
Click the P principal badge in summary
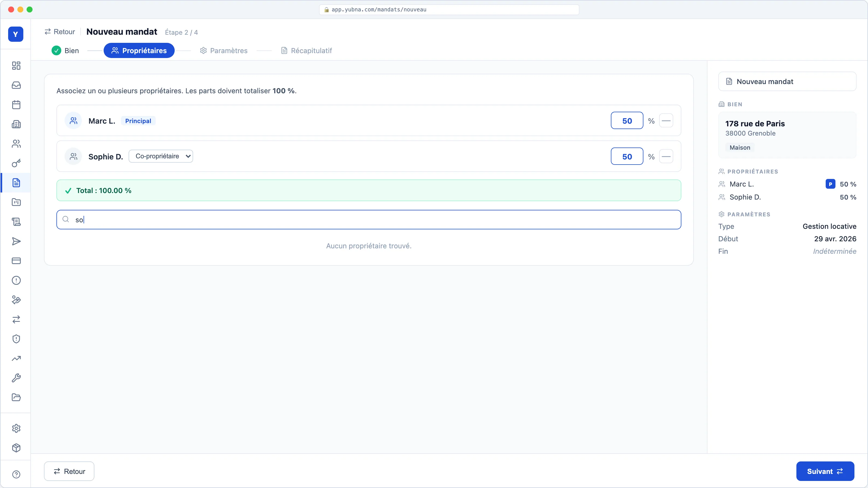pyautogui.click(x=830, y=184)
